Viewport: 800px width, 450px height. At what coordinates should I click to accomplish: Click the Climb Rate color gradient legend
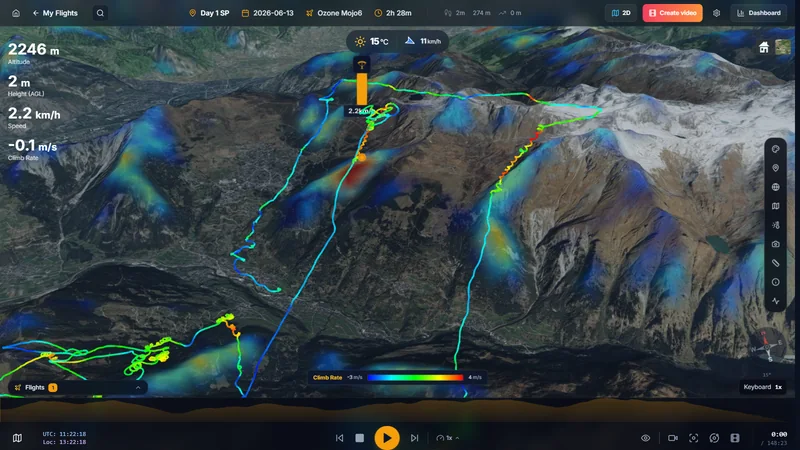(x=415, y=378)
